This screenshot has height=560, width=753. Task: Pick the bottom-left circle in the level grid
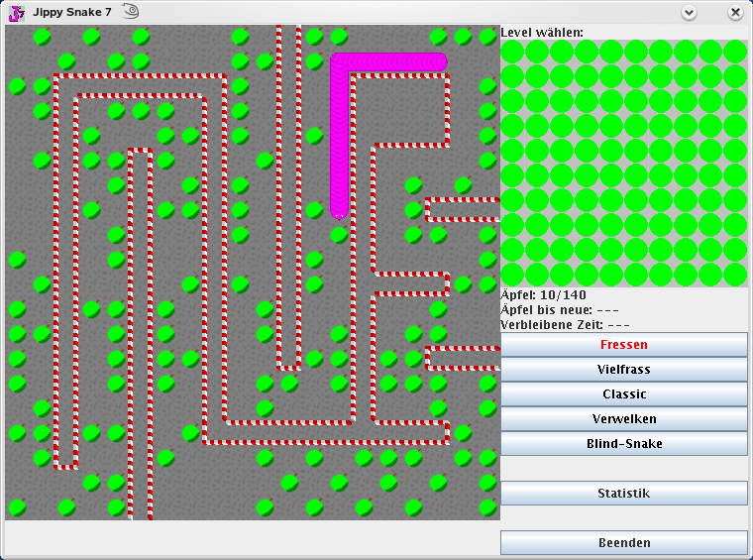coord(512,275)
